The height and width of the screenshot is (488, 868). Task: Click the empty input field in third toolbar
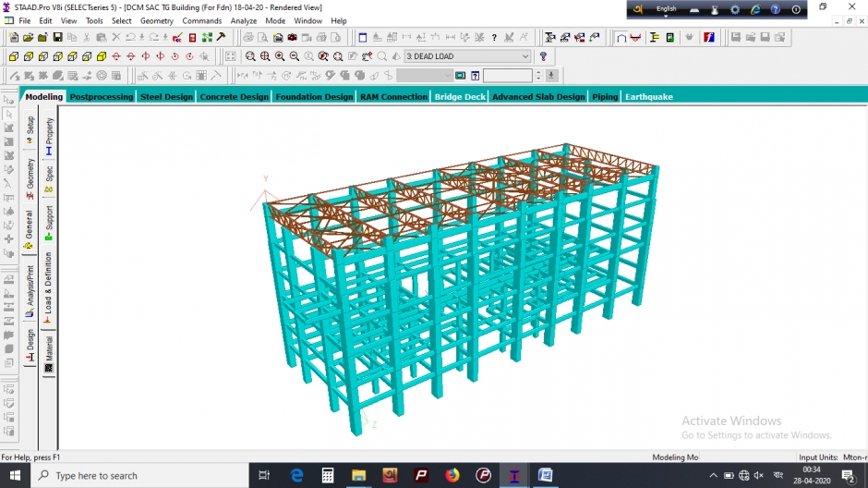coord(507,76)
